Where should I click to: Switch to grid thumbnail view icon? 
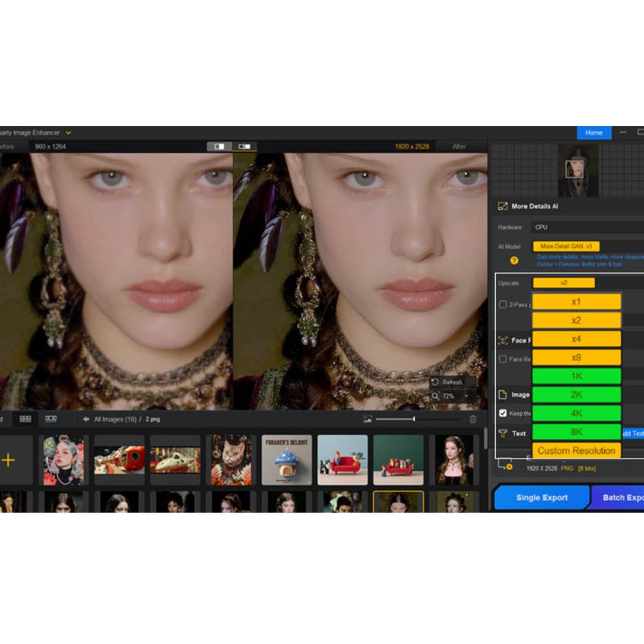pyautogui.click(x=25, y=419)
